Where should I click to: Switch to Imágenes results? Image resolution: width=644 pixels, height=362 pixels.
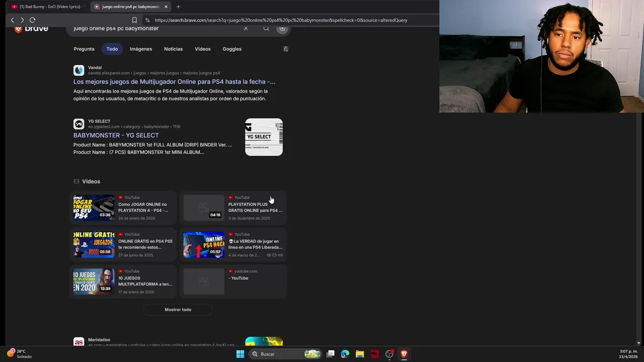click(141, 49)
